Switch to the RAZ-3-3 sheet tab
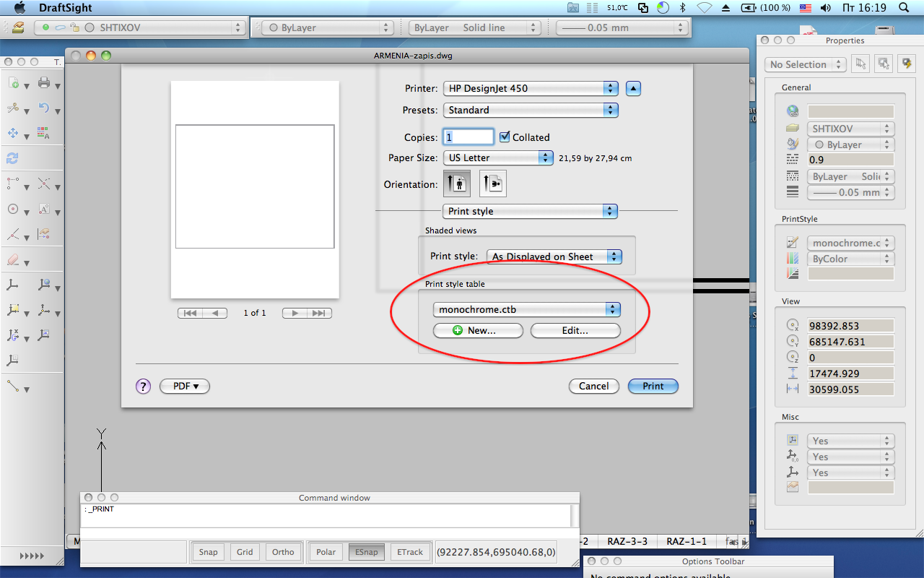Viewport: 924px width, 578px height. pos(627,541)
